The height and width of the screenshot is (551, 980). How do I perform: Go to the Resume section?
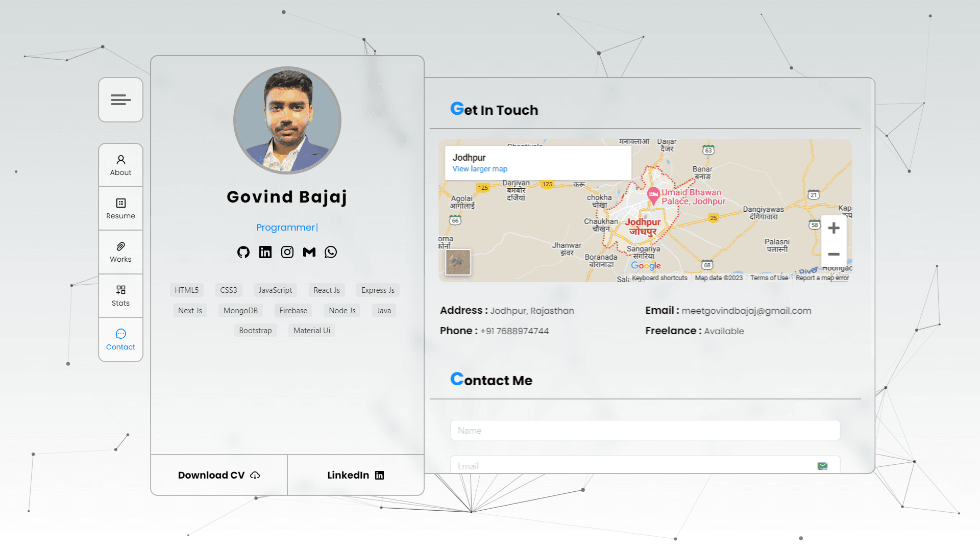coord(120,209)
